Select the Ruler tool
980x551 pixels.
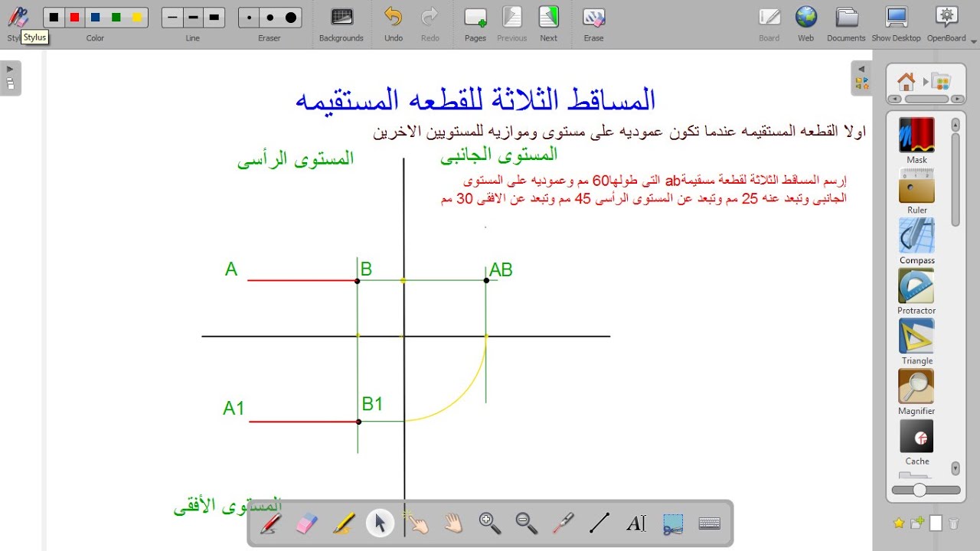pyautogui.click(x=916, y=186)
